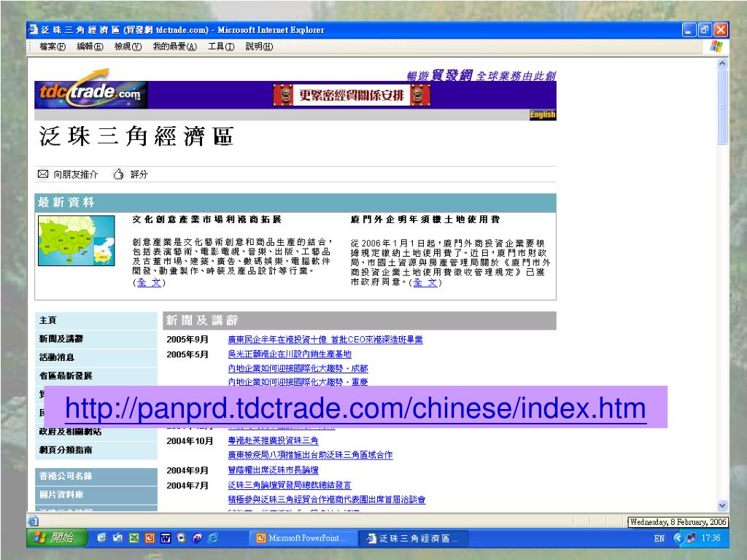
Task: Click the vertical scrollbar thumb
Action: tap(722, 106)
